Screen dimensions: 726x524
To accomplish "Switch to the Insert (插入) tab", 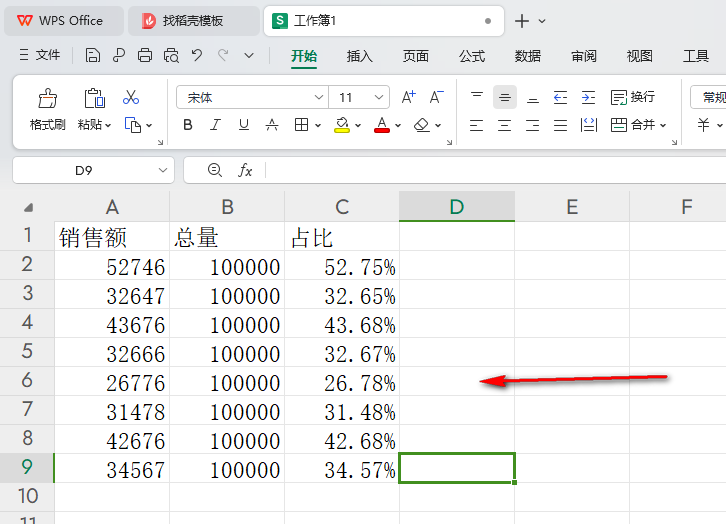I will tap(360, 56).
